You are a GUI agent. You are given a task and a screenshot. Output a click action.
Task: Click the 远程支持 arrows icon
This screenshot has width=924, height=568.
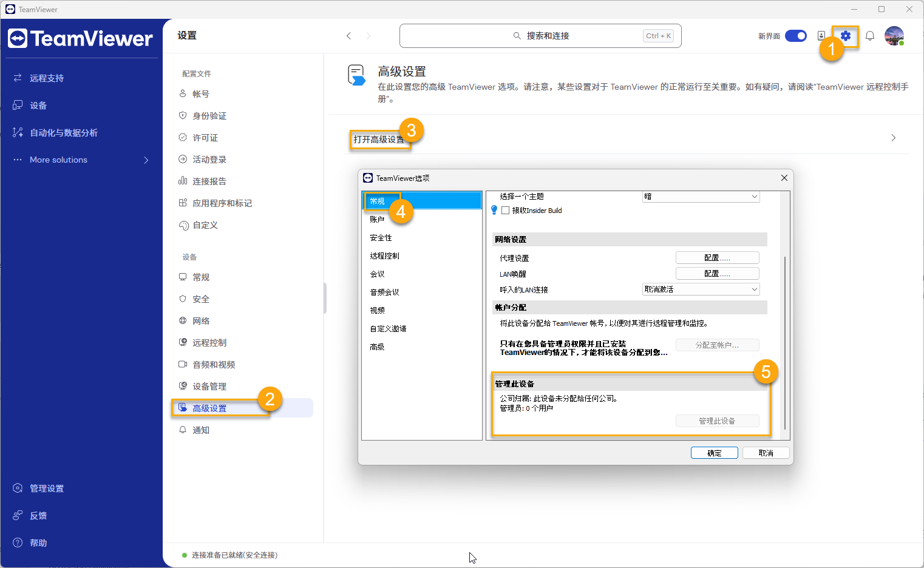[x=18, y=78]
